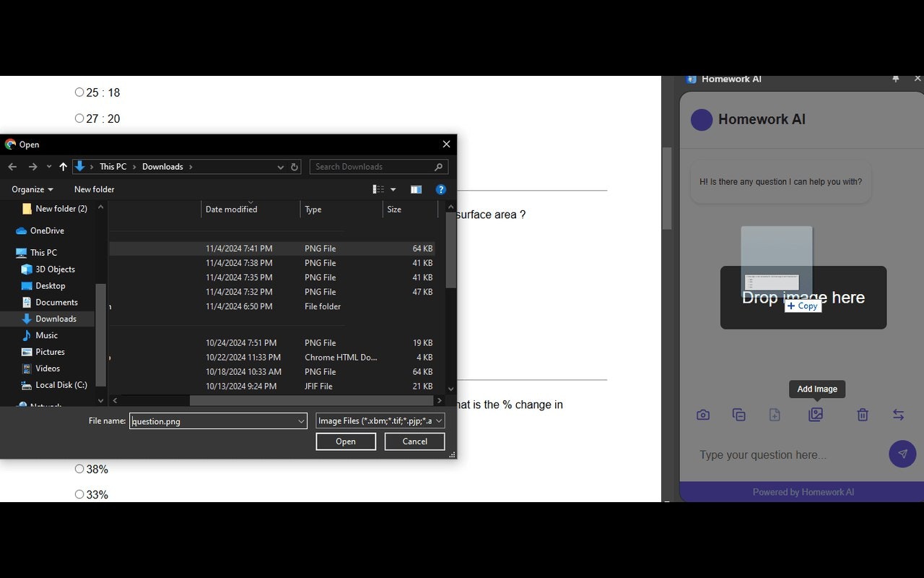Image resolution: width=924 pixels, height=578 pixels.
Task: Click the File name input field
Action: pos(218,421)
